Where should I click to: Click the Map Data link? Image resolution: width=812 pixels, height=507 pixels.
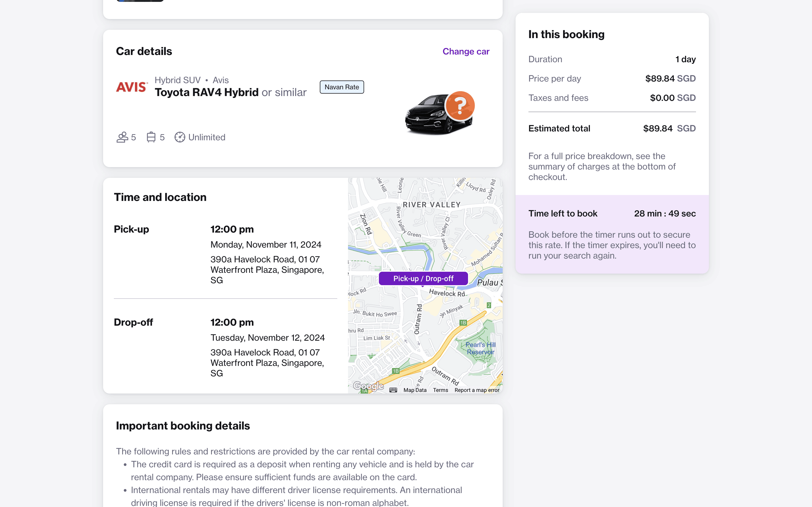(x=415, y=390)
